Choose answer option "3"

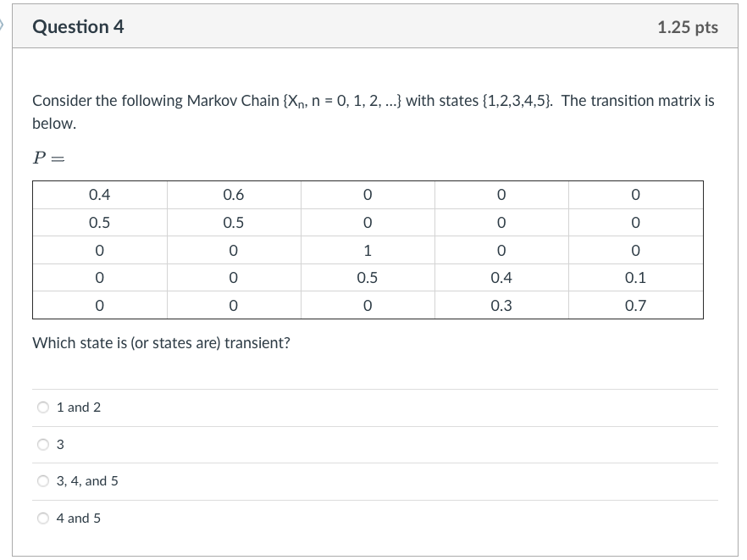[x=43, y=444]
